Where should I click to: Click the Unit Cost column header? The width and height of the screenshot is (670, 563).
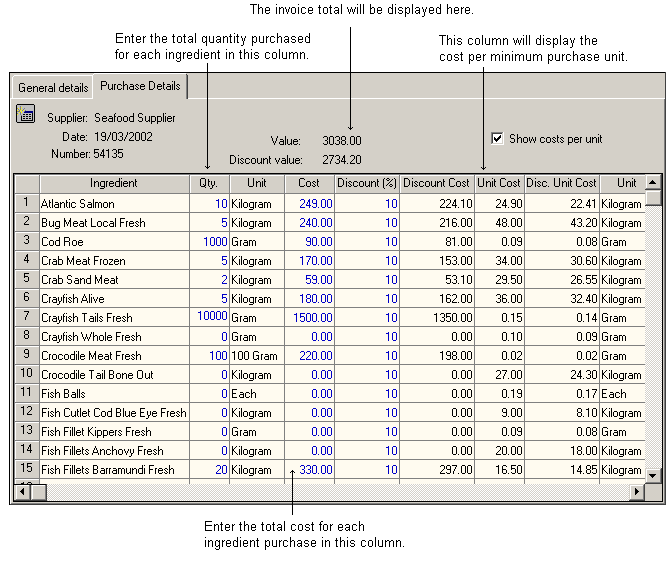coord(499,183)
